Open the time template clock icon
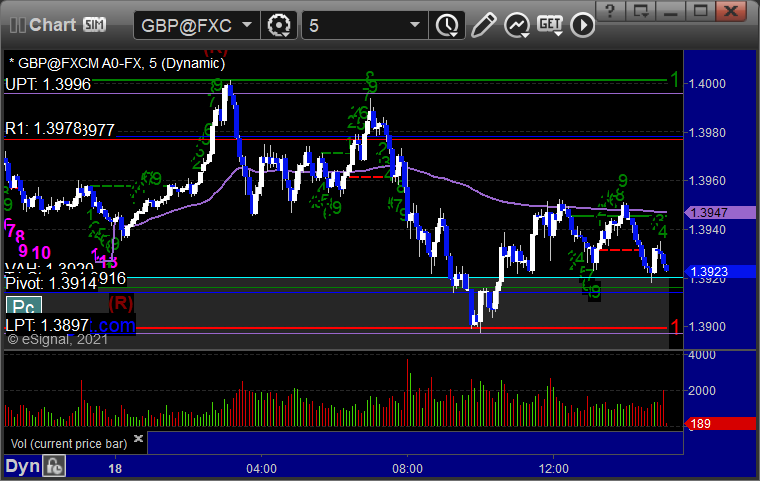Image resolution: width=760 pixels, height=481 pixels. tap(447, 25)
